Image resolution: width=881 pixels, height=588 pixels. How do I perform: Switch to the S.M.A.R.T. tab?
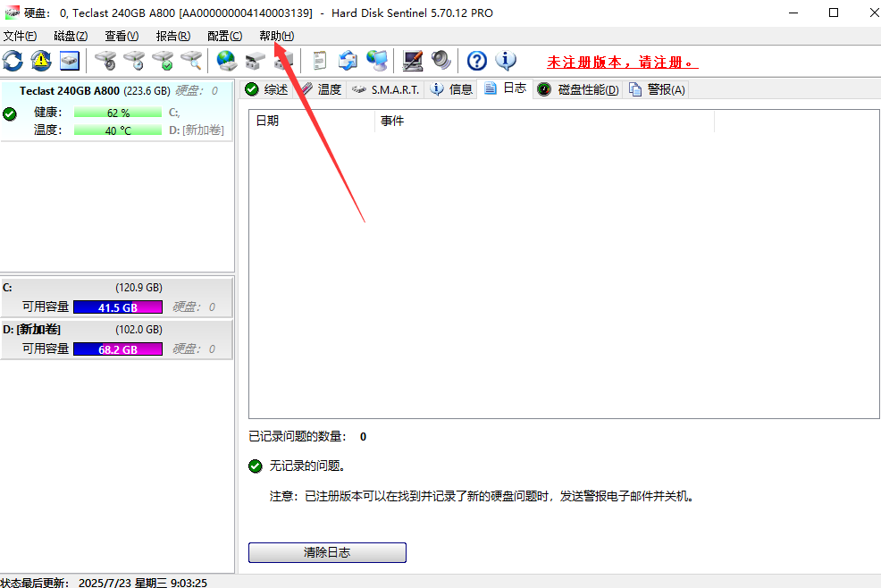pos(386,89)
